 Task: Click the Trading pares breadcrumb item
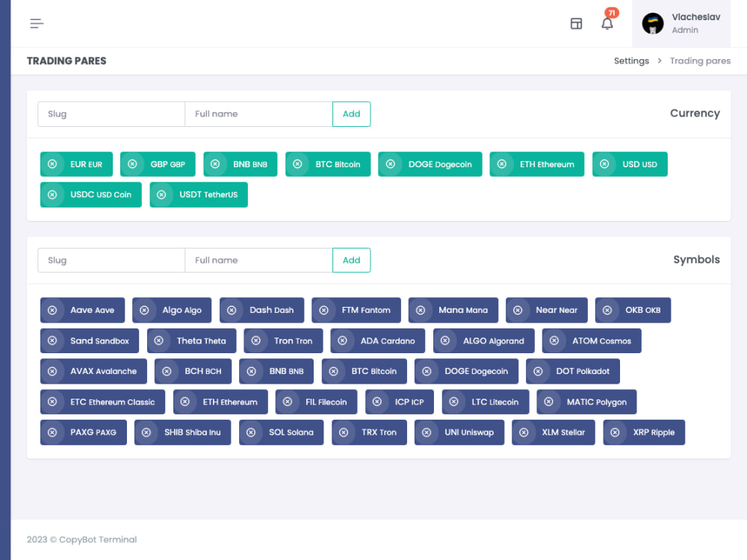tap(700, 60)
